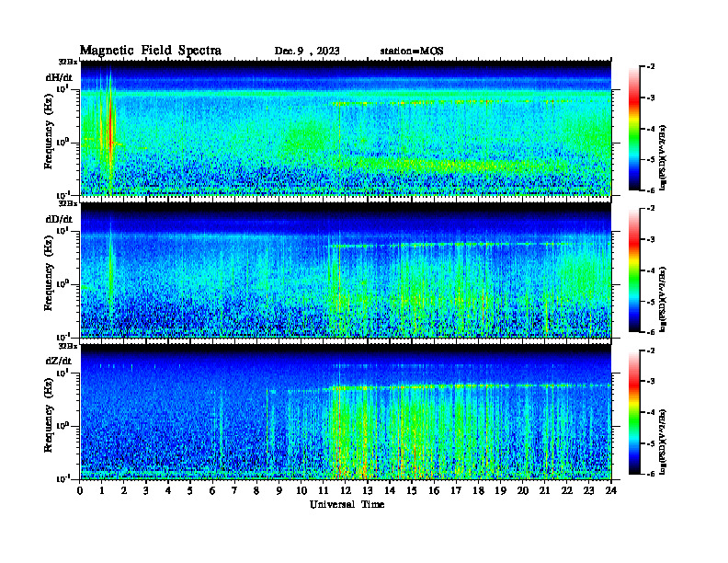Click the color scale bar beside the dZ/dt panel
728x563 pixels.
click(634, 412)
